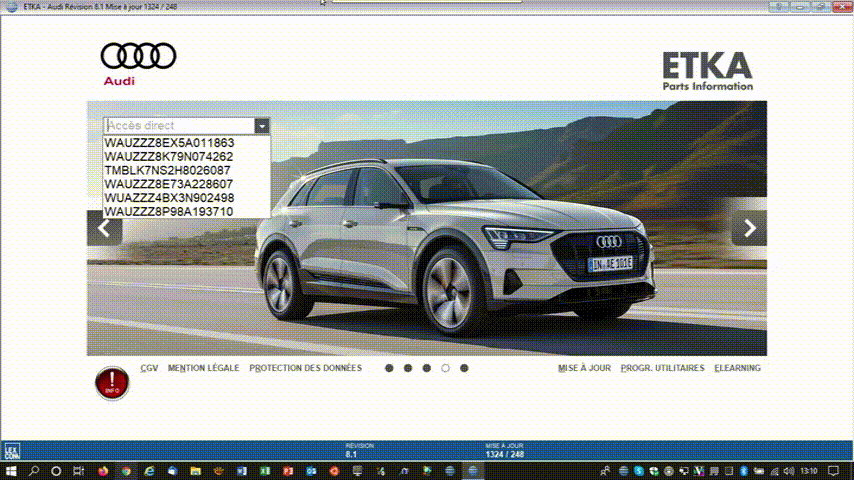Viewport: 854px width, 480px height.
Task: Collapse the Accès direct dropdown arrow
Action: pos(261,126)
